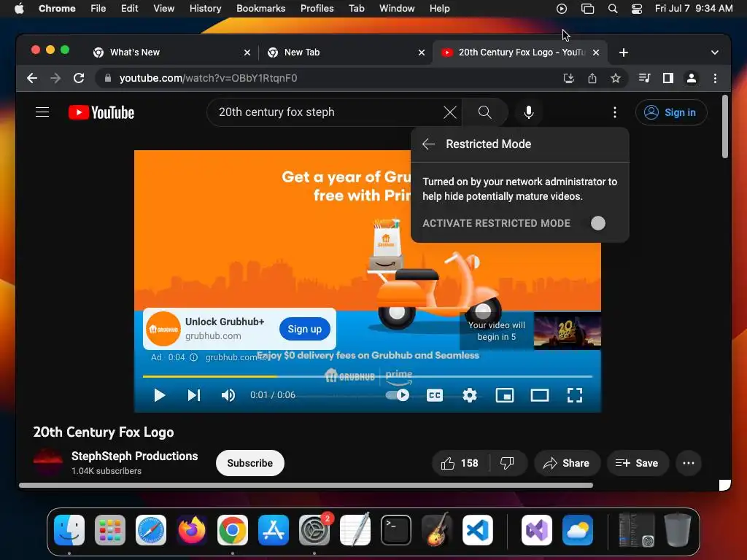Mute the video volume speaker
This screenshot has height=560, width=747.
228,395
